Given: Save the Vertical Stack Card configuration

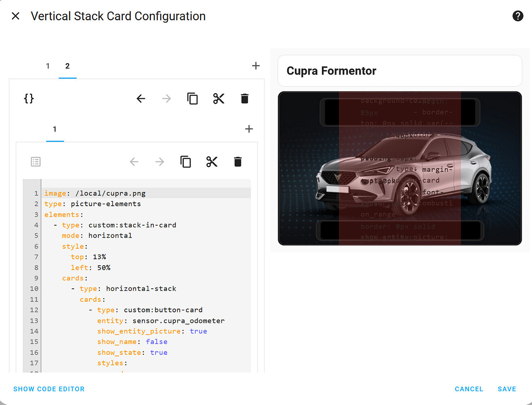Looking at the screenshot, I should pyautogui.click(x=507, y=389).
